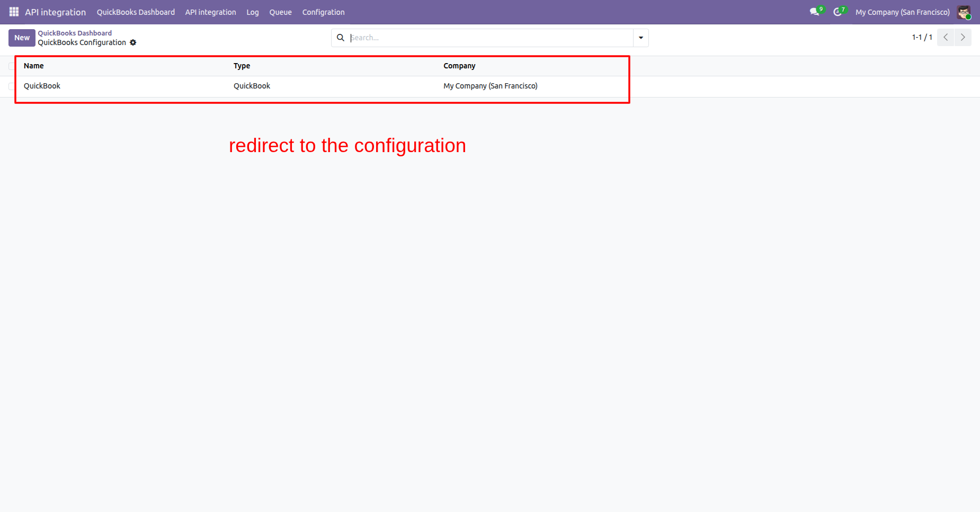Expand the search options dropdown arrow
This screenshot has width=980, height=512.
pos(641,38)
